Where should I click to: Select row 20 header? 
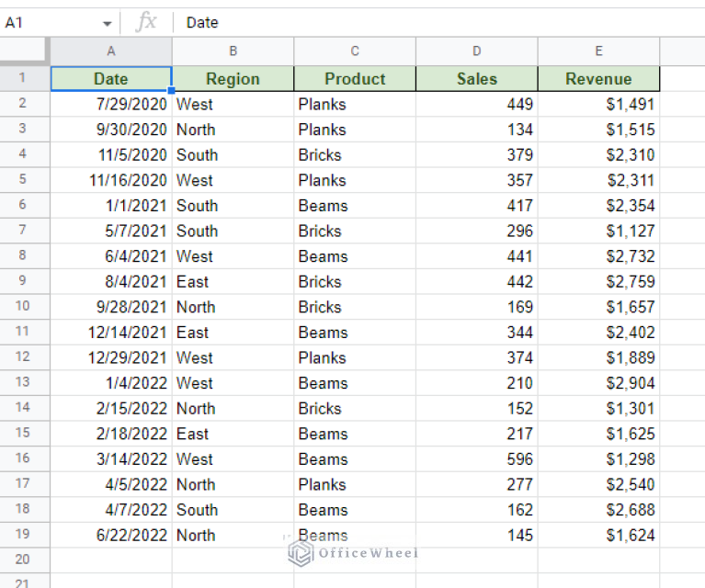click(23, 560)
